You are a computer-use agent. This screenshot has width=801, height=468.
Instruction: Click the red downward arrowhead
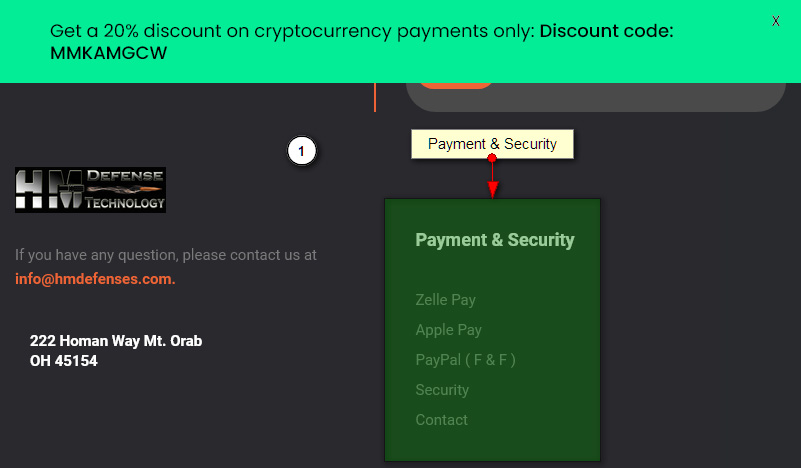[x=492, y=190]
